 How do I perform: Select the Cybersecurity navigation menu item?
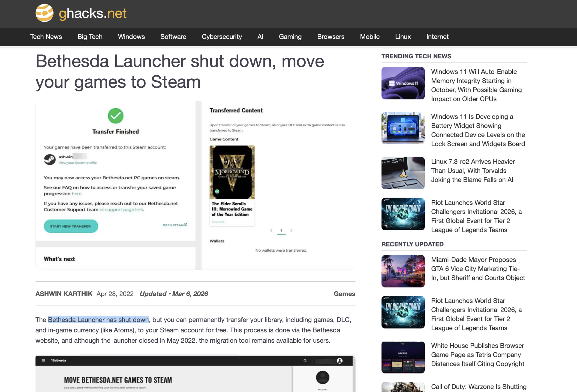pos(222,37)
